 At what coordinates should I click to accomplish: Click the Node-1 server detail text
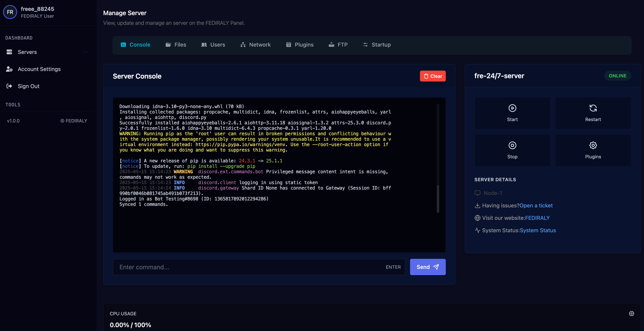click(493, 193)
